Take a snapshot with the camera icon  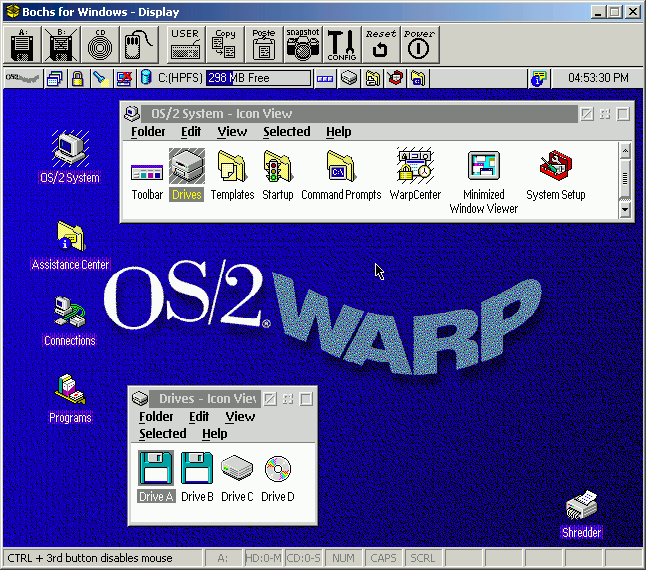pos(302,45)
